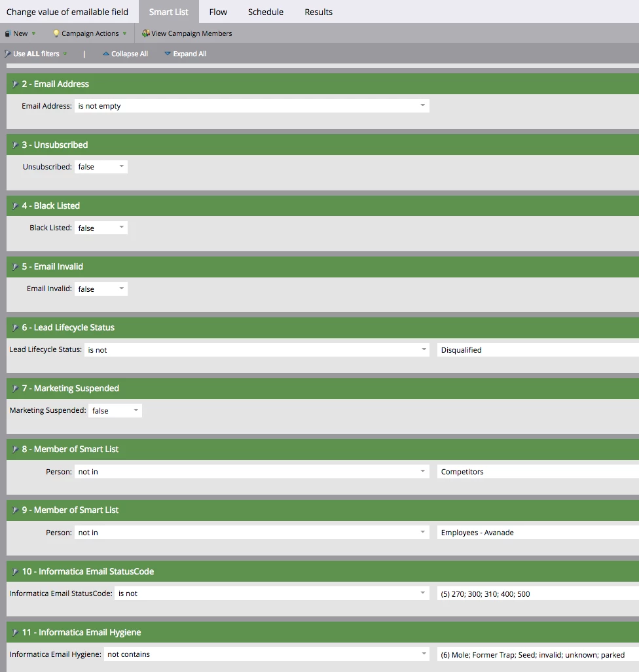Switch to the Smart List tab
This screenshot has height=672, width=639.
pyautogui.click(x=168, y=12)
